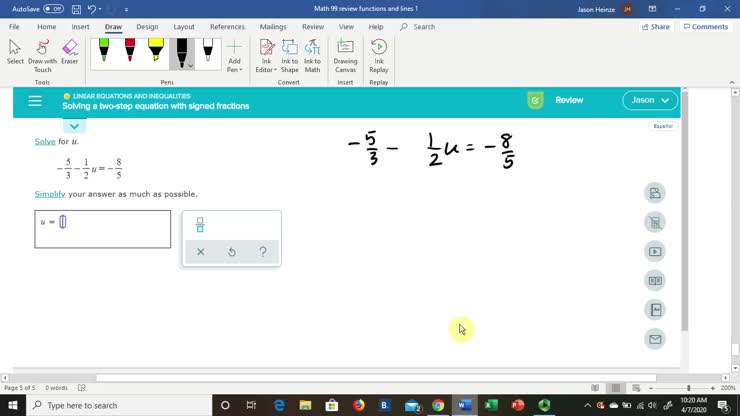Follow the Simplify hyperlink
The image size is (740, 416).
[x=50, y=194]
